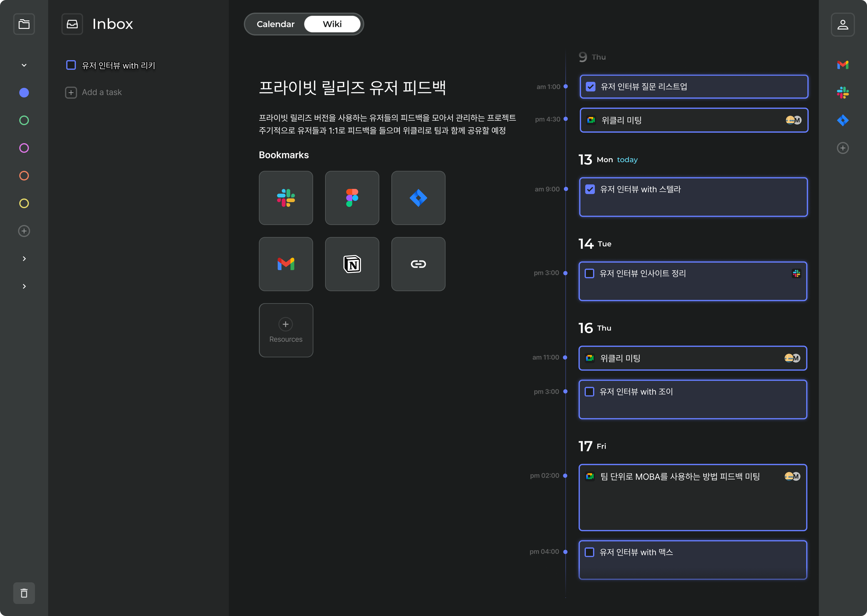This screenshot has height=616, width=867.
Task: Add a new resource with the Resources button
Action: click(x=286, y=330)
